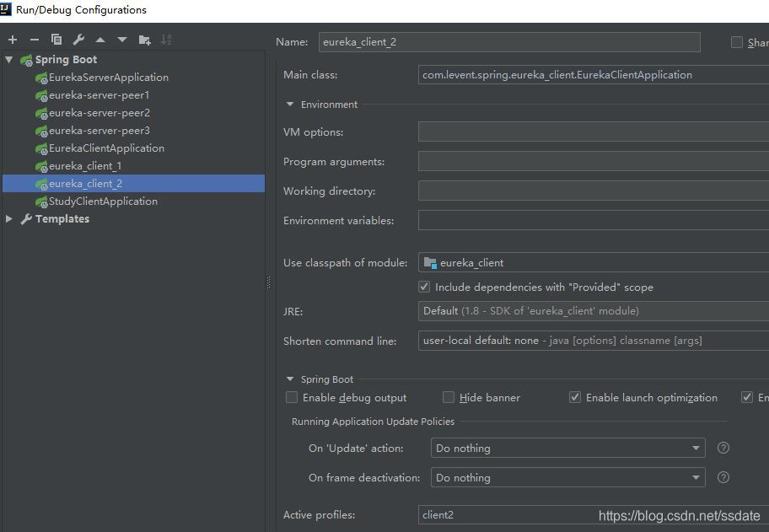Click the module folder icon beside eureka_client
Screen dimensions: 769x532
(430, 263)
